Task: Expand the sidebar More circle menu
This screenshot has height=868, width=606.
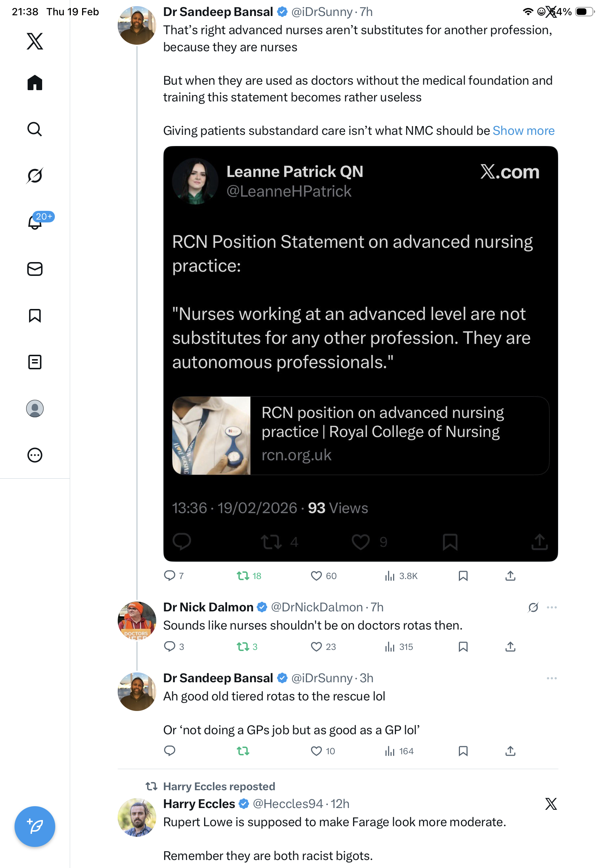Action: 35,455
